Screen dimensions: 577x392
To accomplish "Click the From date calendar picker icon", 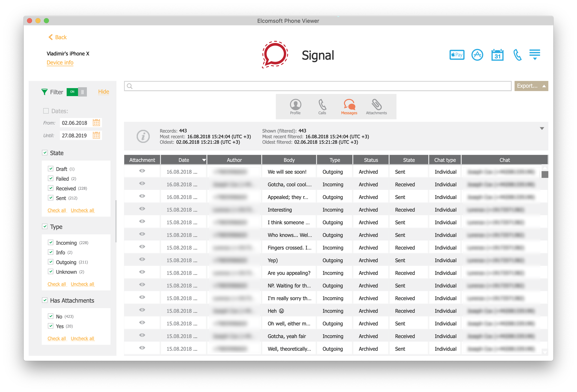I will tap(96, 123).
